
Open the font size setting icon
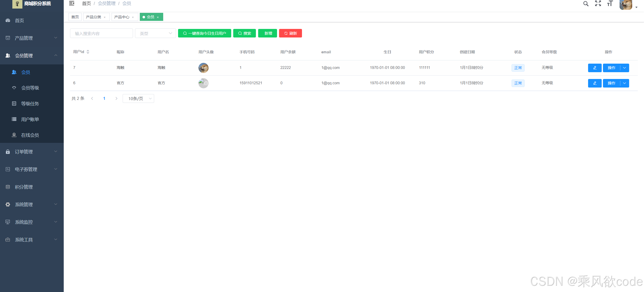610,4
